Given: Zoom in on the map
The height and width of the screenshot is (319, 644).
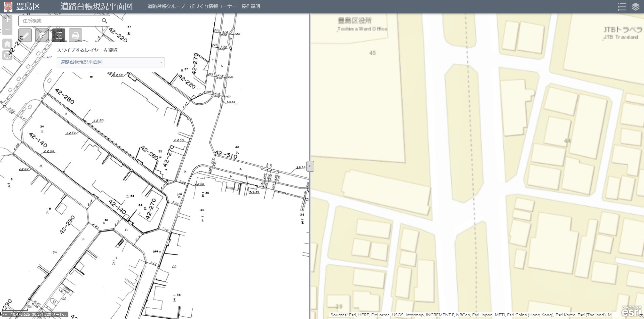Looking at the screenshot, I should coord(7,20).
